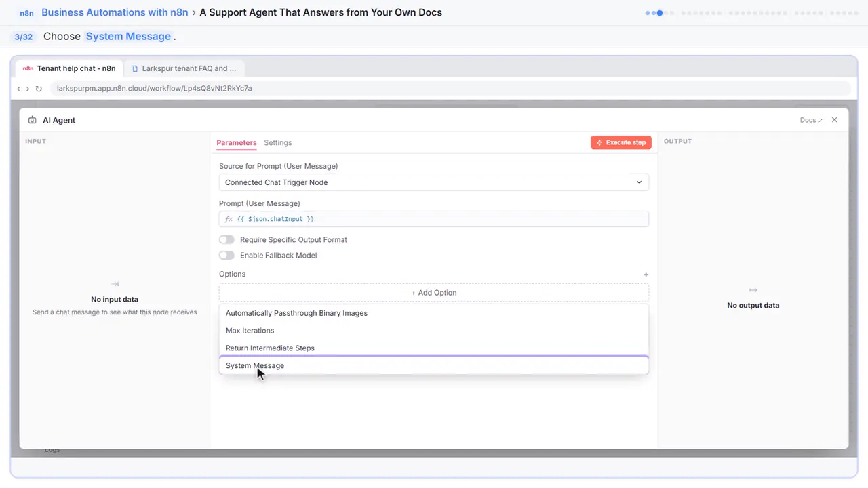Select Tenant help chat - n8n browser tab
Image resolution: width=868 pixels, height=488 pixels.
(x=69, y=68)
